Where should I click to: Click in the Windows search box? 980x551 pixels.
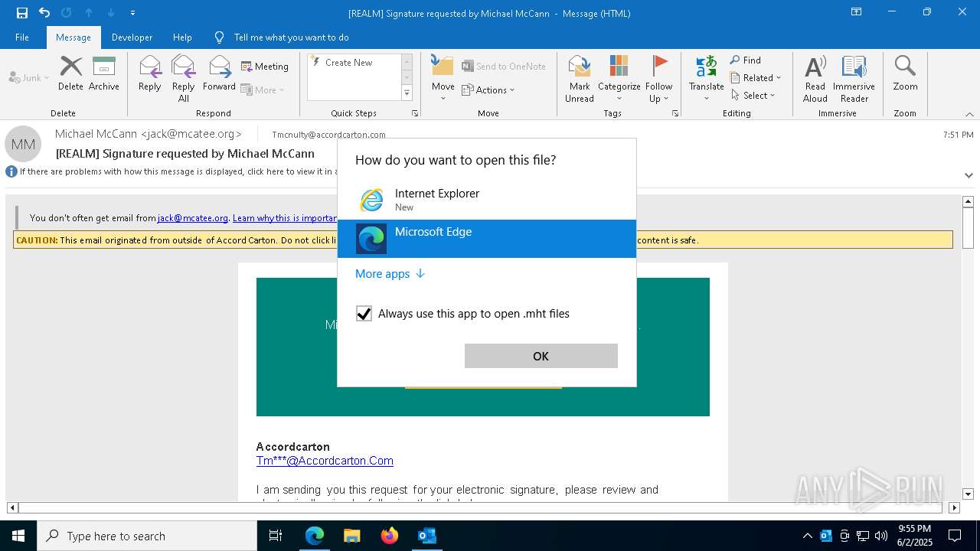point(147,536)
